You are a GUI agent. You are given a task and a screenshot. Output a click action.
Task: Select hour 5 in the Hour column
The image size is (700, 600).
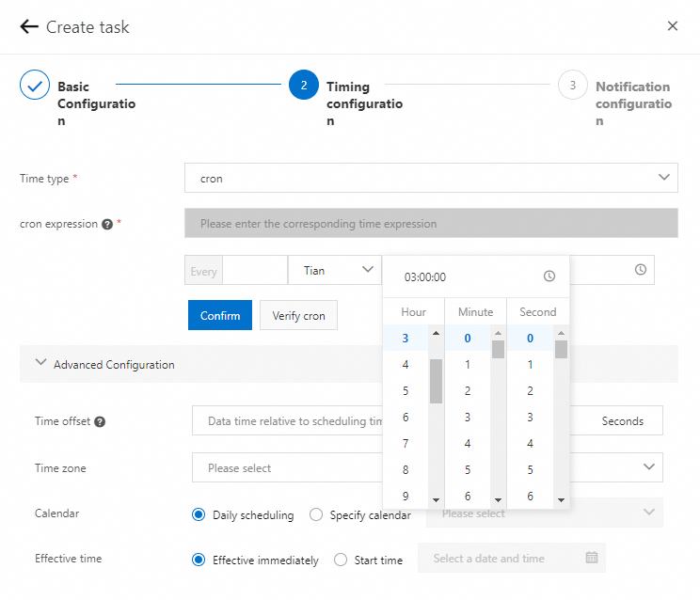pyautogui.click(x=406, y=391)
